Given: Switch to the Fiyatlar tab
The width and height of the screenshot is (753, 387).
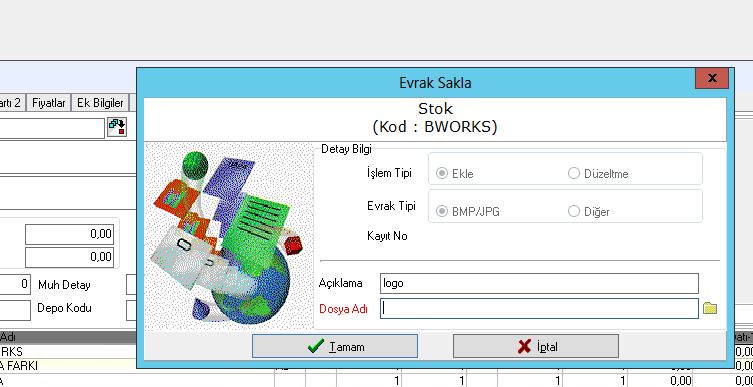Looking at the screenshot, I should pos(49,103).
